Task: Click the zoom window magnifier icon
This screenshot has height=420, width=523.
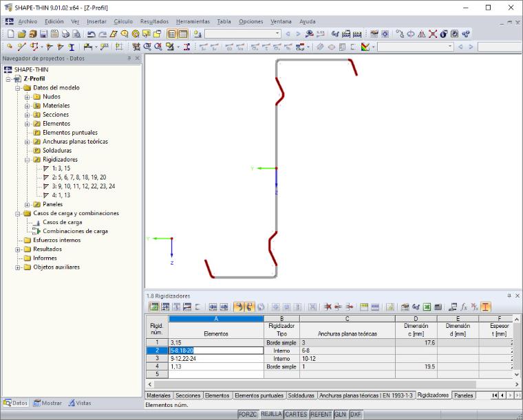Action: click(147, 47)
